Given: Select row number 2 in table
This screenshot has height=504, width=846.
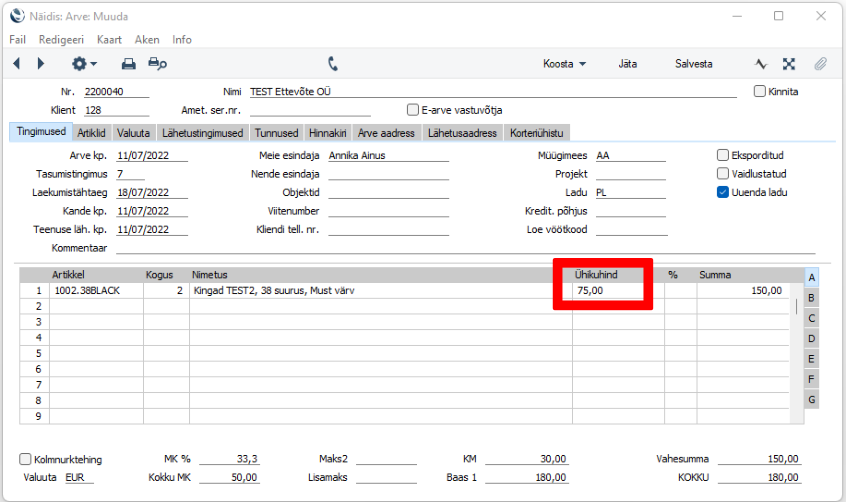Looking at the screenshot, I should [38, 306].
